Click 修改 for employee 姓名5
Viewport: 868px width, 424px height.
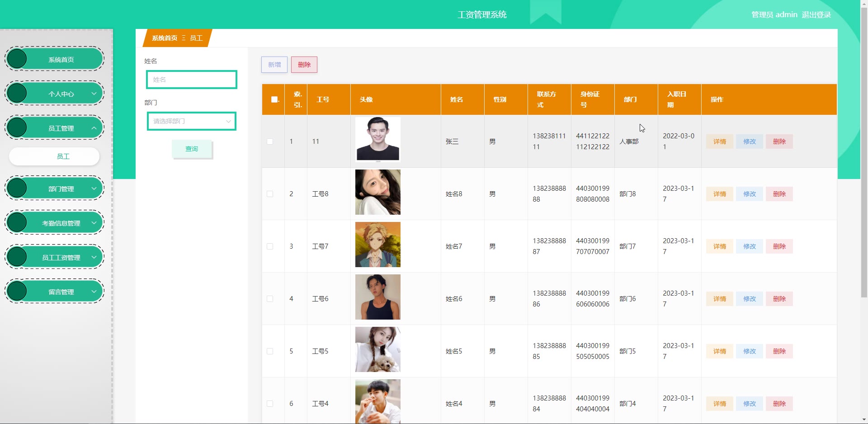coord(750,351)
